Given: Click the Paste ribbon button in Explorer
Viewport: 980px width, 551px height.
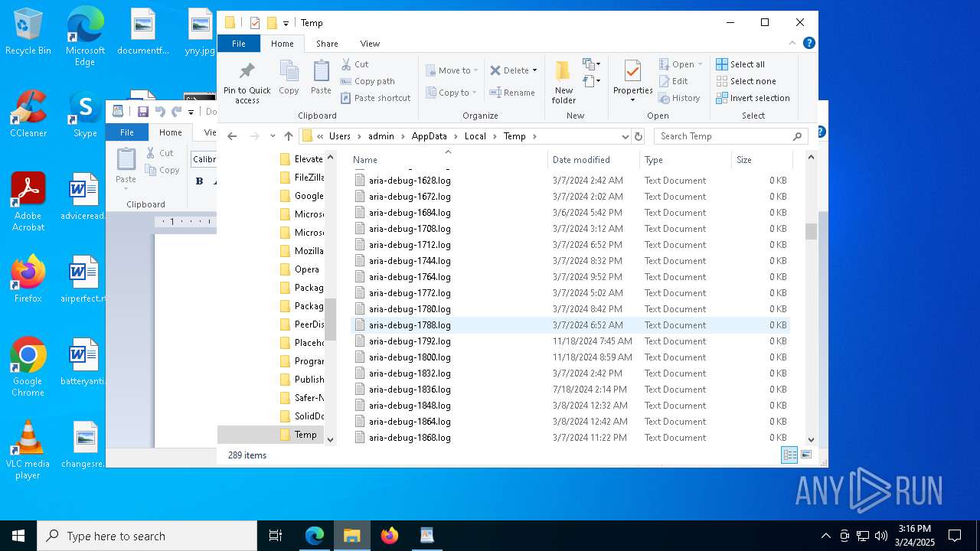Looking at the screenshot, I should 321,78.
